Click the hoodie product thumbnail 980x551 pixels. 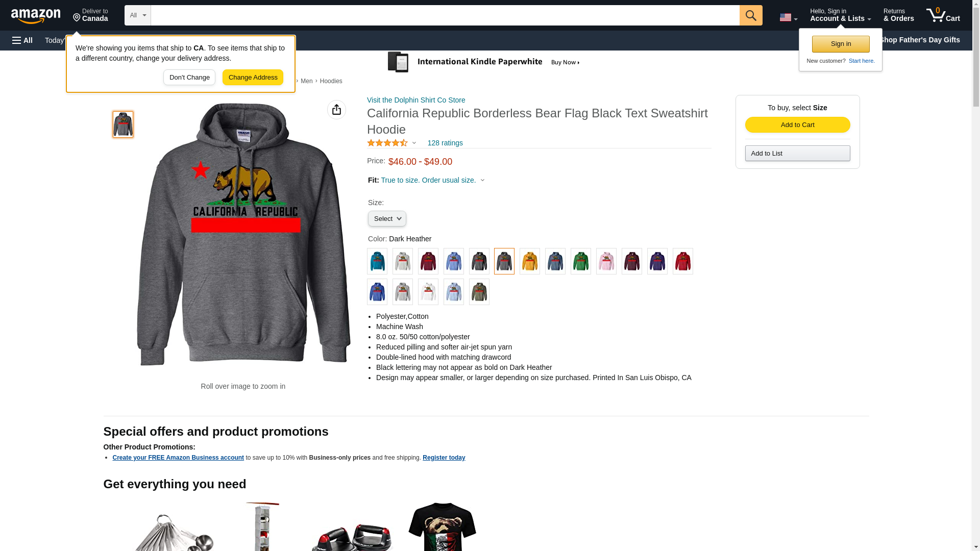(123, 124)
